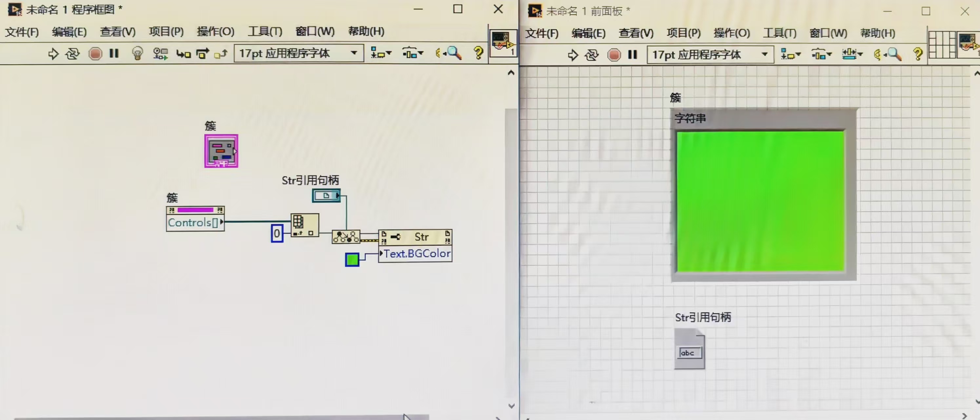Open 工具(T) menu in block diagram
The image size is (980, 420).
click(x=265, y=31)
